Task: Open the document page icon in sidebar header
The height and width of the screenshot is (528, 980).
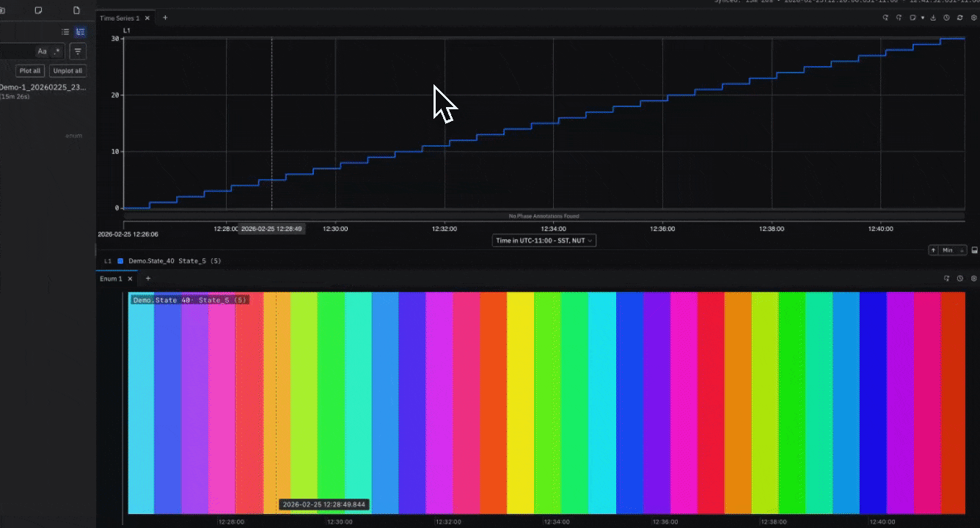Action: 76,10
